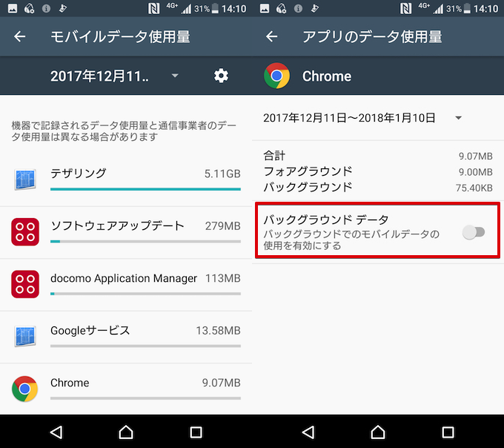
Task: Tap back arrow in モバイルデータ使用量 header
Action: pyautogui.click(x=20, y=37)
